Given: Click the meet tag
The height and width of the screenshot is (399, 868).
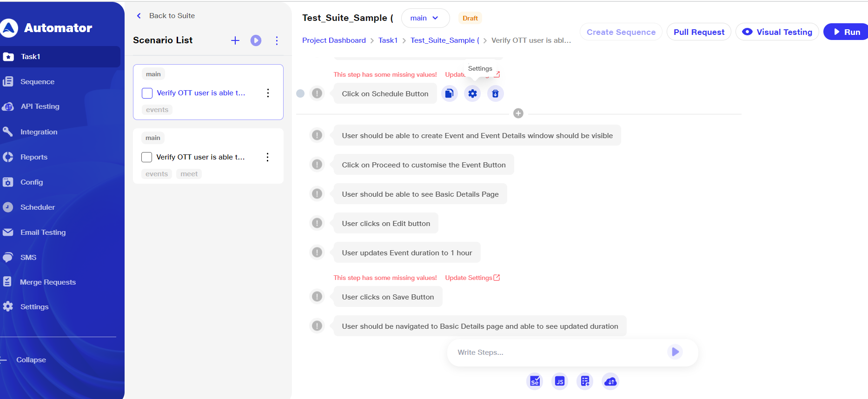Looking at the screenshot, I should pos(189,174).
